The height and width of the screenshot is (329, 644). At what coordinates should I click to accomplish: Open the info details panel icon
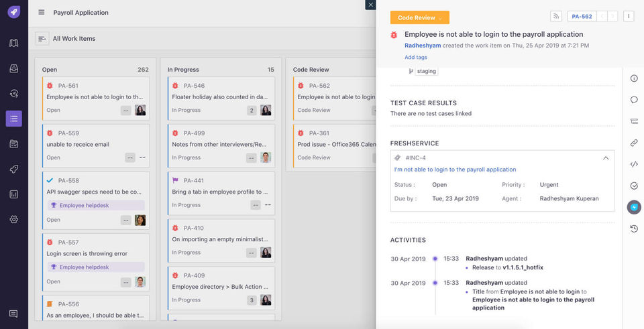[x=634, y=78]
